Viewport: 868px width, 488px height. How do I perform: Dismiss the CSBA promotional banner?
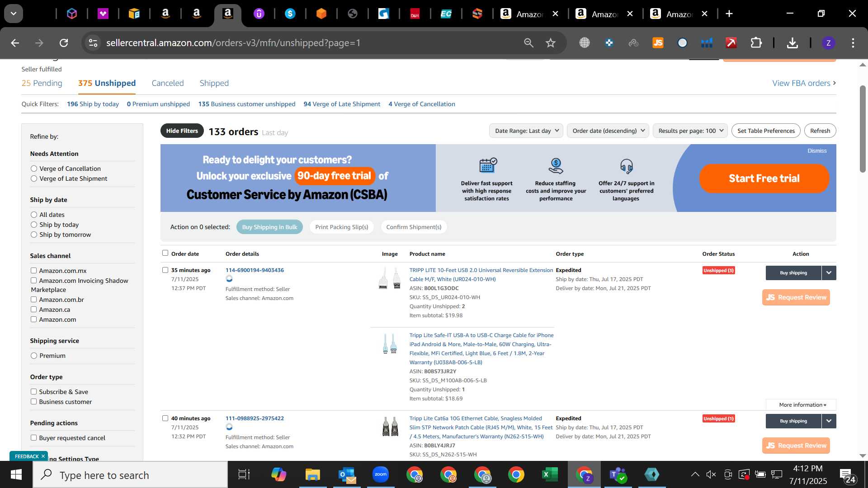click(x=817, y=151)
